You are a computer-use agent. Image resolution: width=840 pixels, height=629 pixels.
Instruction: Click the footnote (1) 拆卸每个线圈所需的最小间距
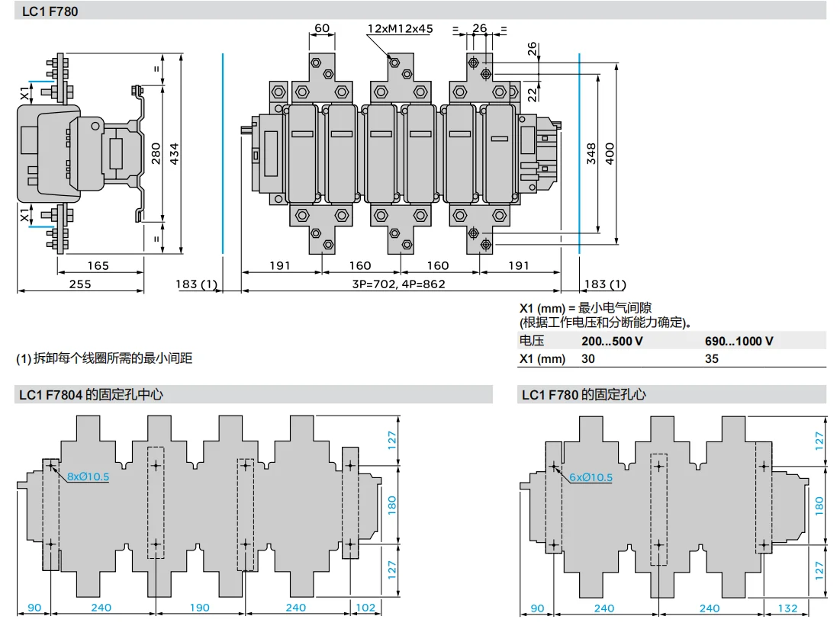coord(105,358)
